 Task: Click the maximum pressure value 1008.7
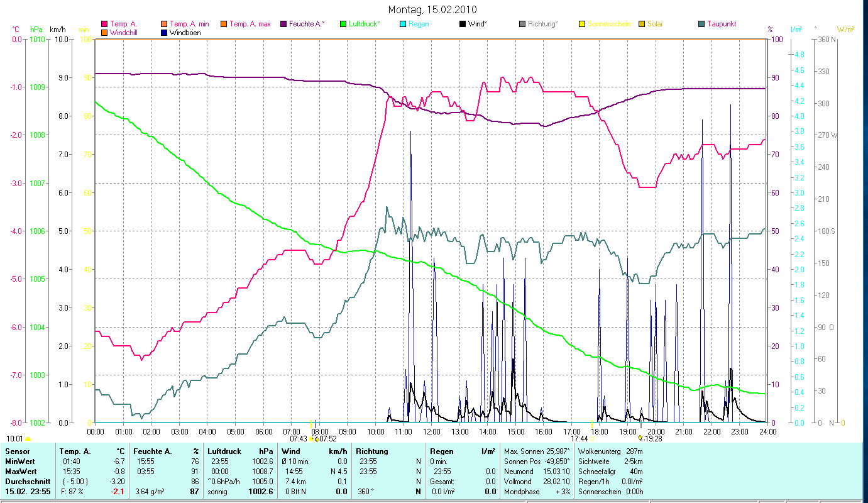pyautogui.click(x=262, y=471)
